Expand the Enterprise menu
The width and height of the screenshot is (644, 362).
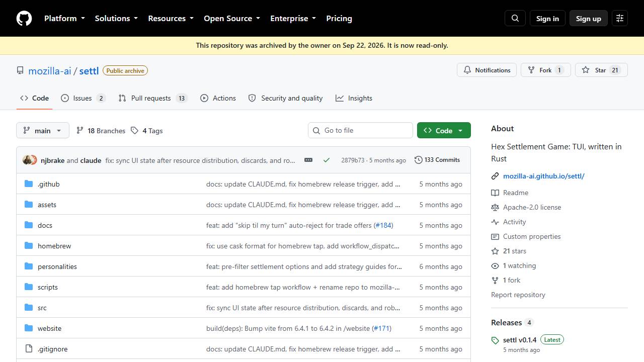[293, 19]
